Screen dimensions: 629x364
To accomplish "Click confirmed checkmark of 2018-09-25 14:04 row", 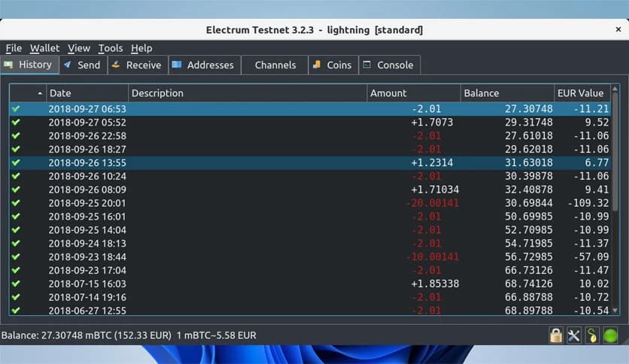I will (16, 229).
